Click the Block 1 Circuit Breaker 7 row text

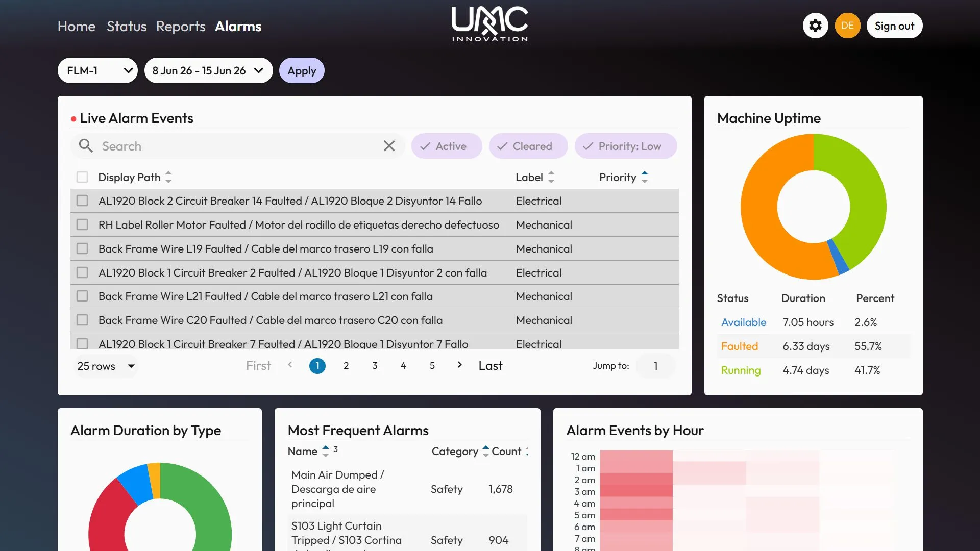(283, 344)
